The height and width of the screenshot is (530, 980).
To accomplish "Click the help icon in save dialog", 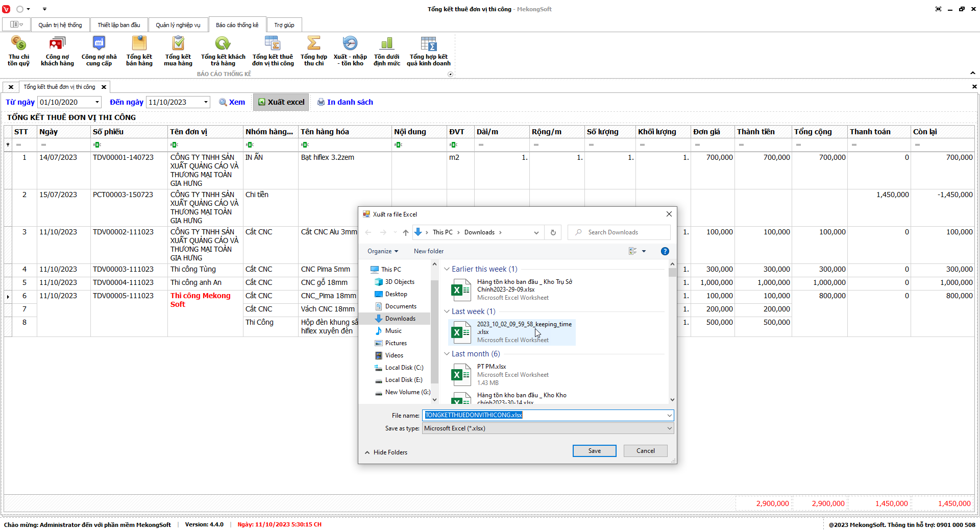I will click(665, 251).
